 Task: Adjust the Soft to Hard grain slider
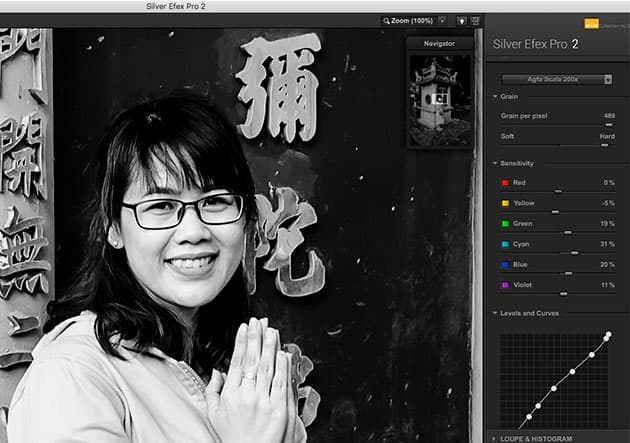pos(605,145)
